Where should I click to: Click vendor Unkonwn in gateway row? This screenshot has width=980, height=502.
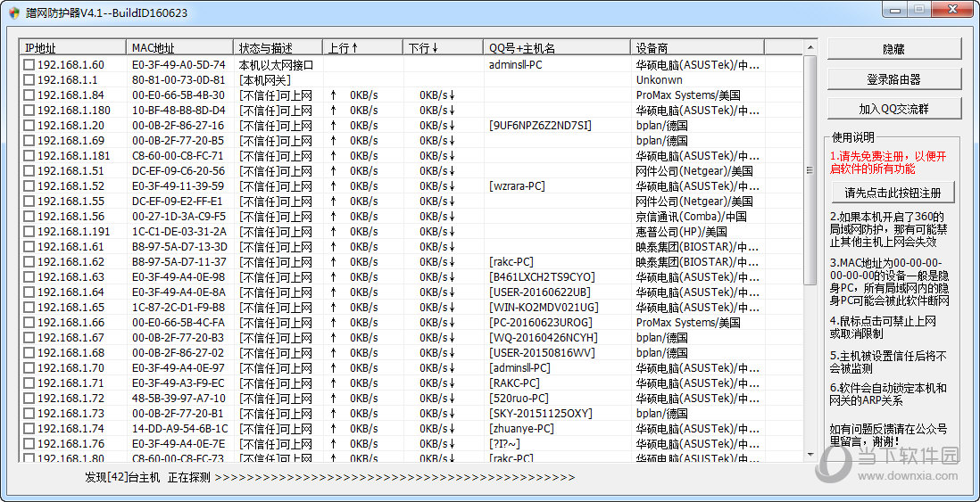660,80
